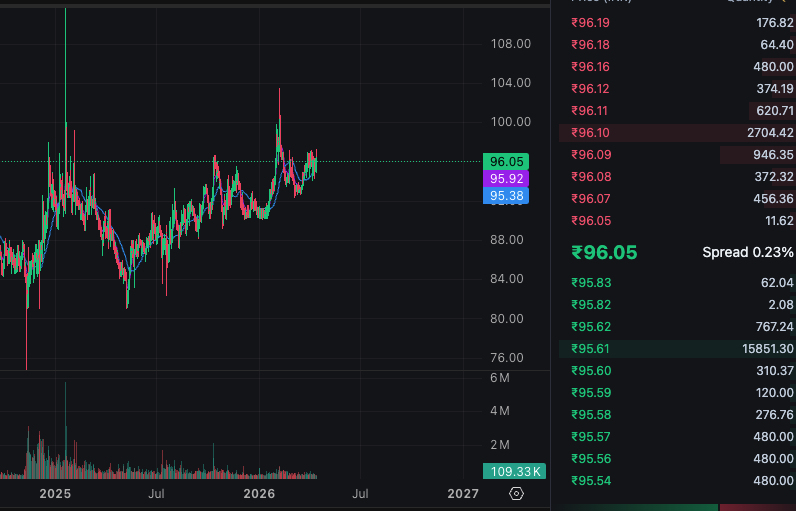This screenshot has width=796, height=511.
Task: Select the ₹96.05 ask price row
Action: point(677,221)
